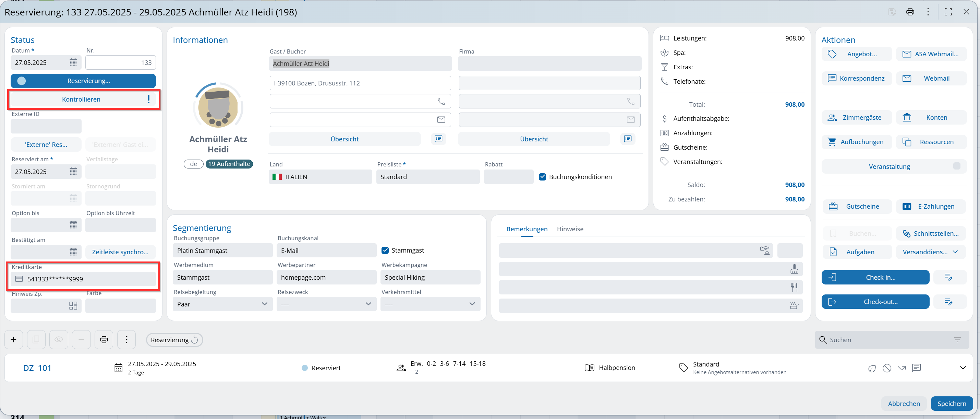Viewport: 980px width, 419px height.
Task: Click the guest phone icon
Action: point(441,101)
